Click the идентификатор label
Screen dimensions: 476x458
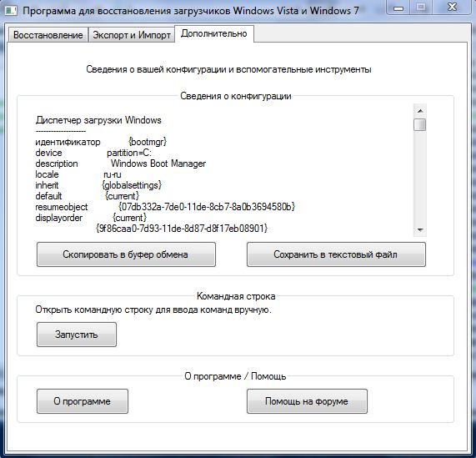pos(68,142)
